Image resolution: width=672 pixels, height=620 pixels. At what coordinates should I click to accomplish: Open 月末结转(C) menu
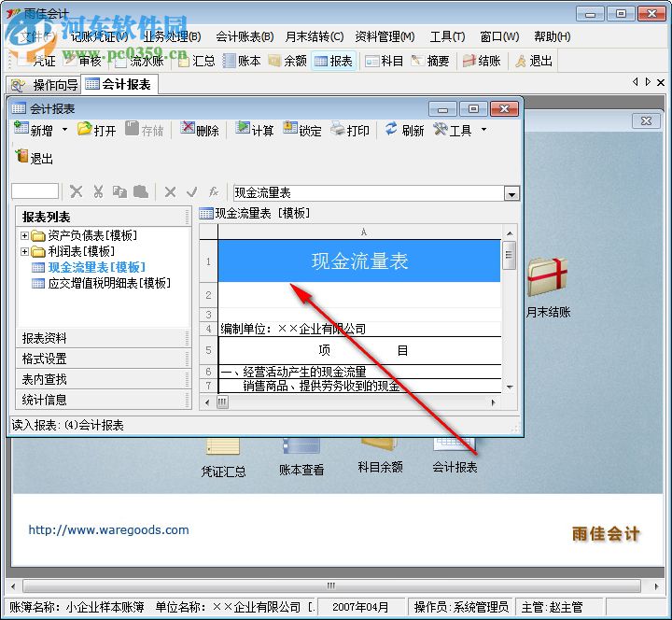[315, 36]
